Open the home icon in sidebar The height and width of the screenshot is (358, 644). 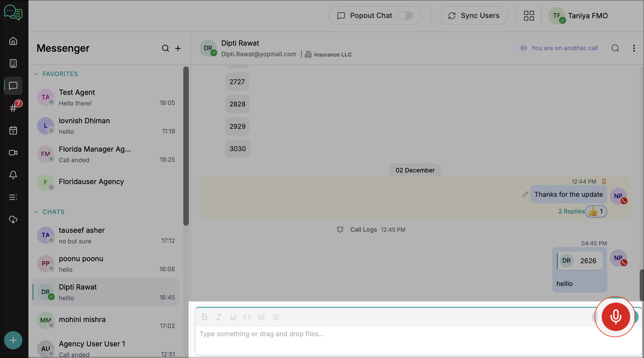click(x=13, y=41)
